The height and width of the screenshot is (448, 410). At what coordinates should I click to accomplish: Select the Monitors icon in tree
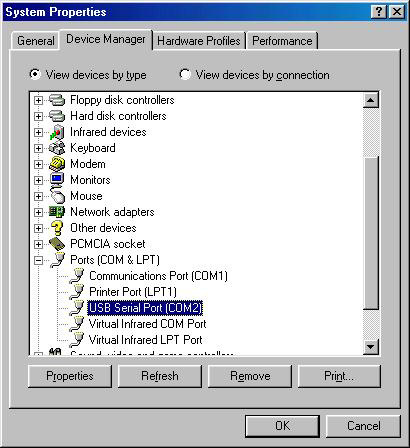pos(57,180)
